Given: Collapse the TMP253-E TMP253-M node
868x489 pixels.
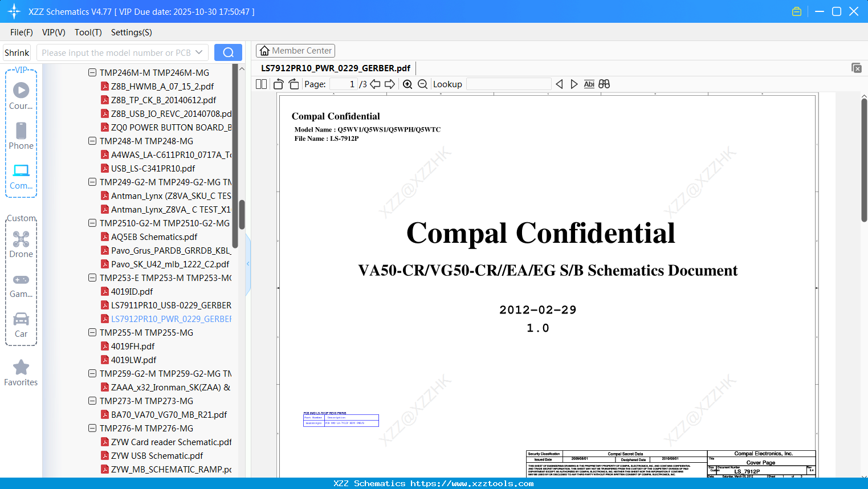Looking at the screenshot, I should [x=92, y=278].
